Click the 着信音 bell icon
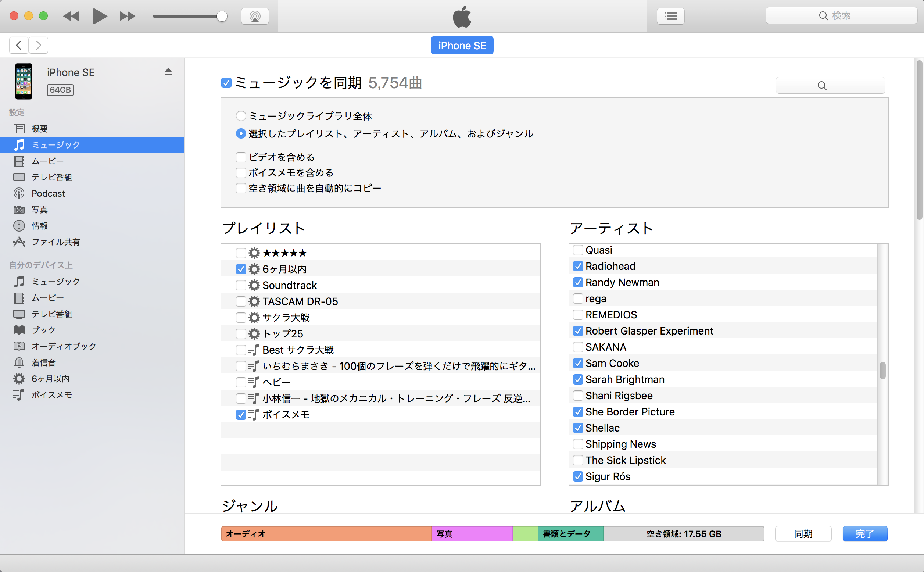Screen dimensions: 924x572 (19, 362)
